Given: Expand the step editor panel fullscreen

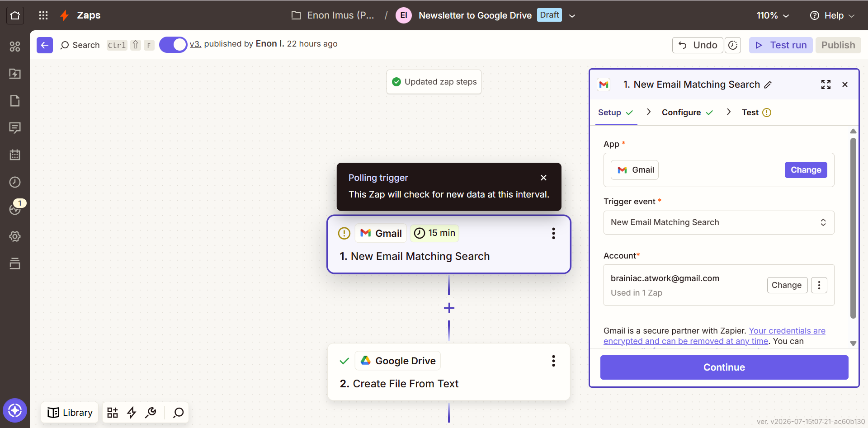Looking at the screenshot, I should [826, 85].
